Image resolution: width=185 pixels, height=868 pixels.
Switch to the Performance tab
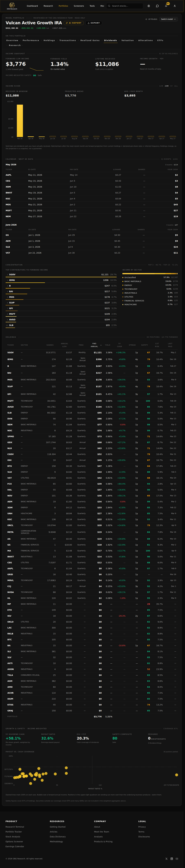(31, 40)
